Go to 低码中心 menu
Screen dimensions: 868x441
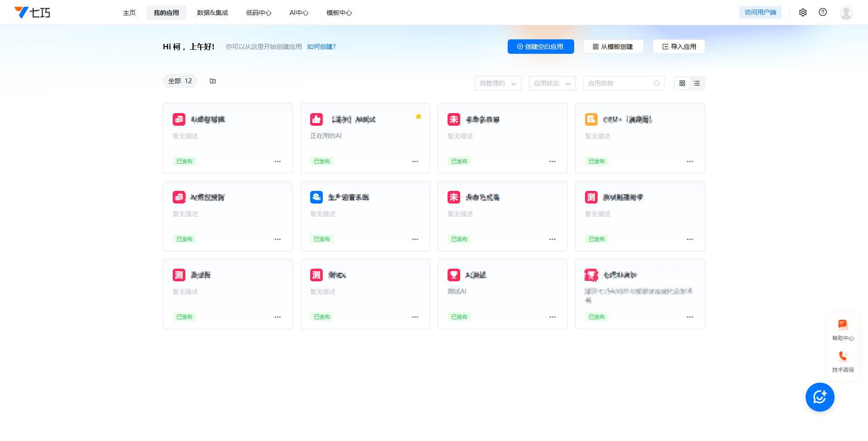[x=259, y=13]
